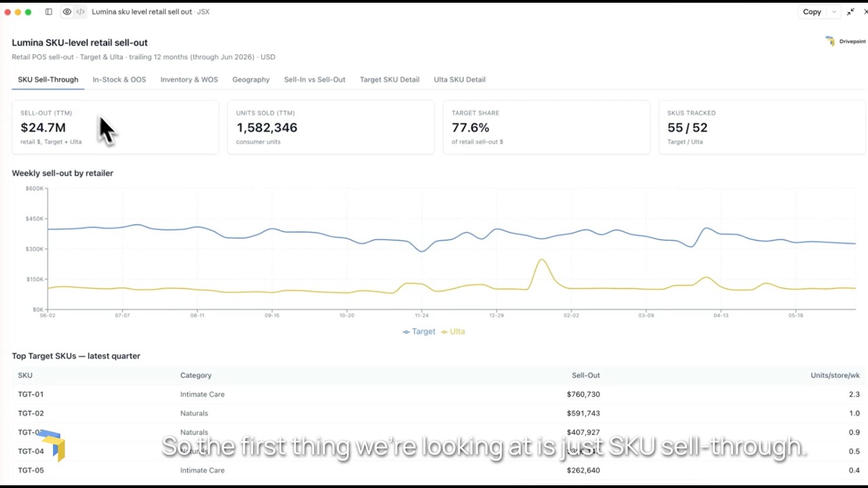Click the Sell-Out (TTM) $24.7M card
868x488 pixels.
tap(115, 127)
